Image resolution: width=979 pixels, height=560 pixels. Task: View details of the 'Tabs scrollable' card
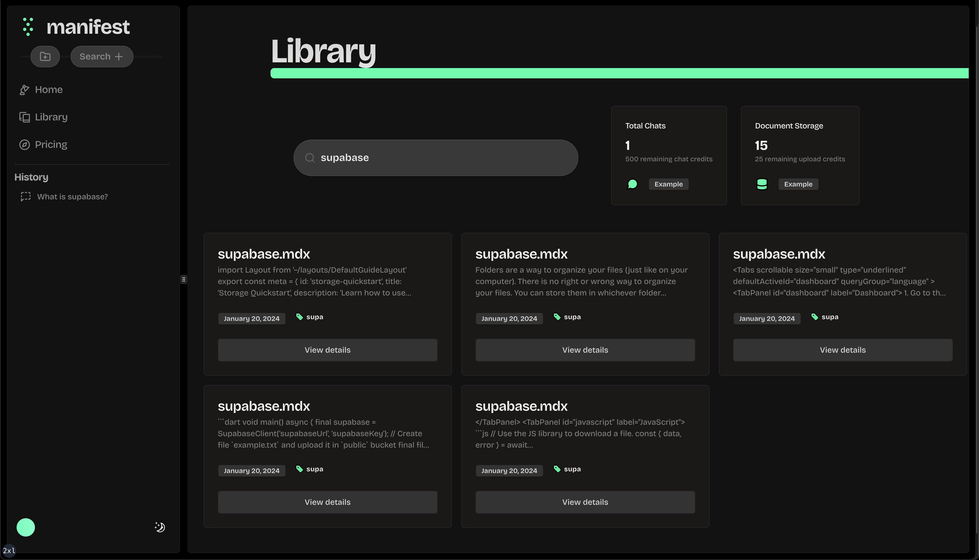pyautogui.click(x=842, y=350)
